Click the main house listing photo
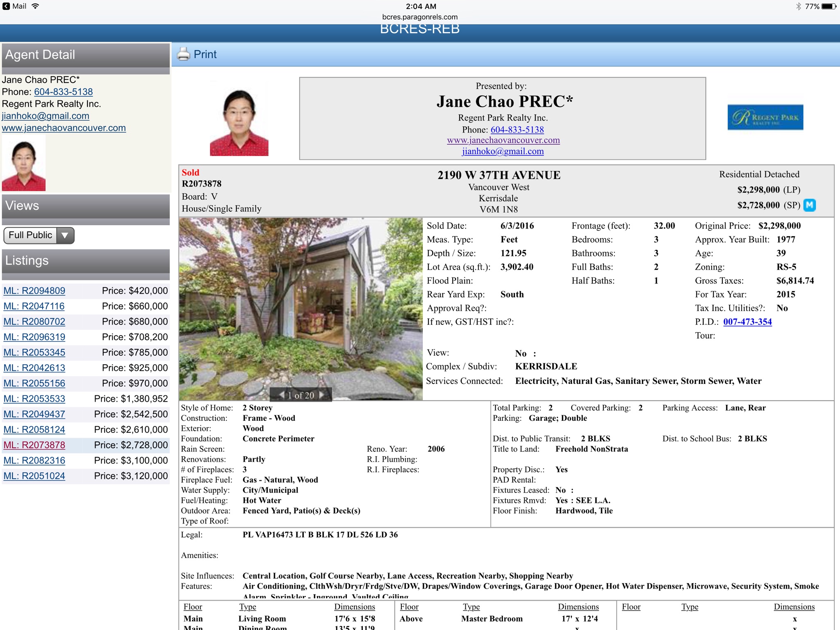 [x=300, y=304]
